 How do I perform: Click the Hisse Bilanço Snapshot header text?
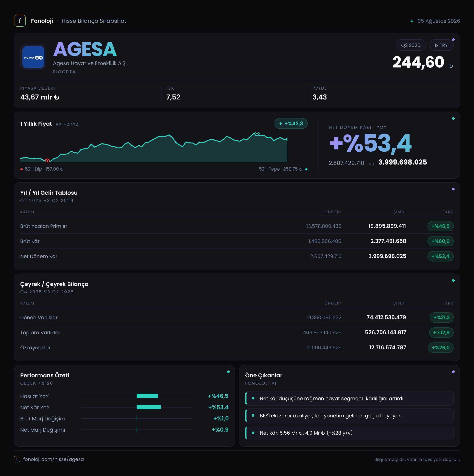tap(94, 21)
